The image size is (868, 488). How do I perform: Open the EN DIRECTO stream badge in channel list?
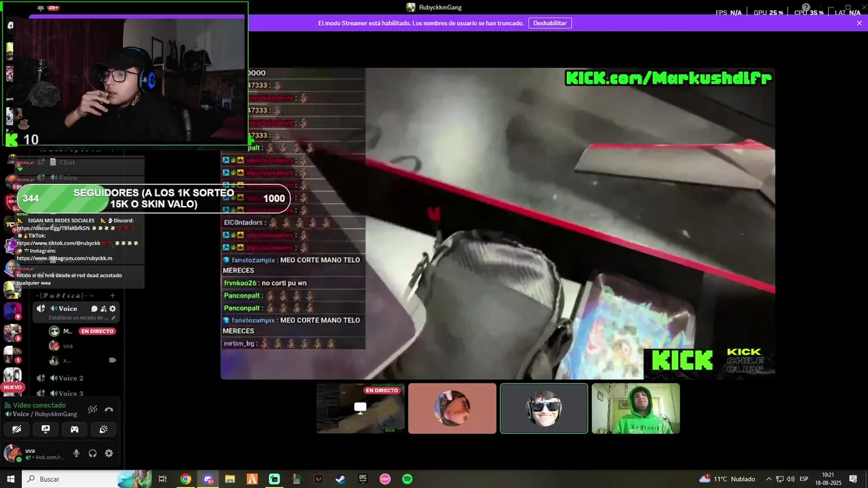pyautogui.click(x=97, y=331)
